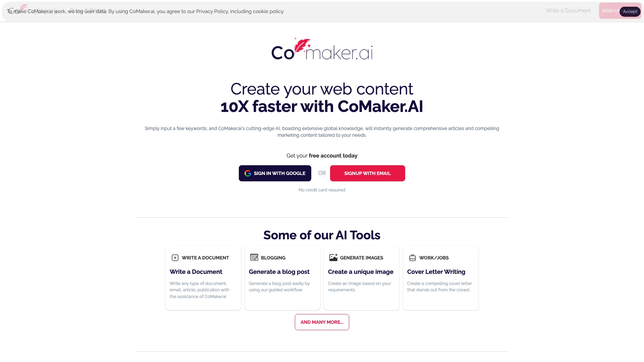This screenshot has width=644, height=362.
Task: Click the document plus icon for Write a Document
Action: pos(175,258)
